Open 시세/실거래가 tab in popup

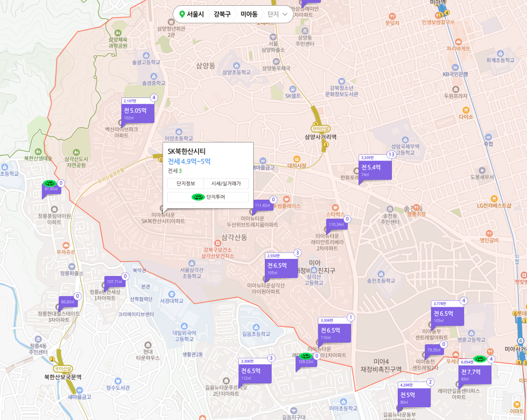pyautogui.click(x=226, y=183)
